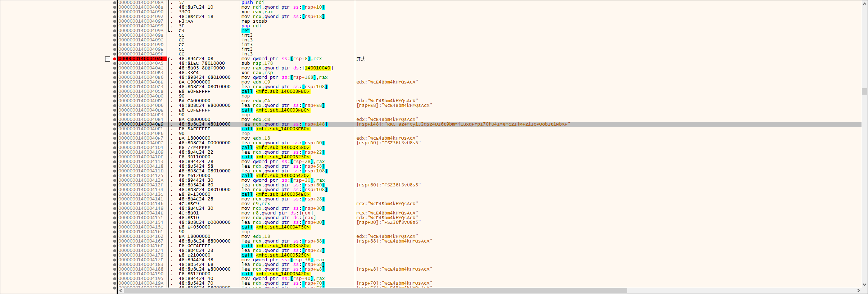
Task: Grab the vertical scrollbar thumb
Action: (864, 91)
